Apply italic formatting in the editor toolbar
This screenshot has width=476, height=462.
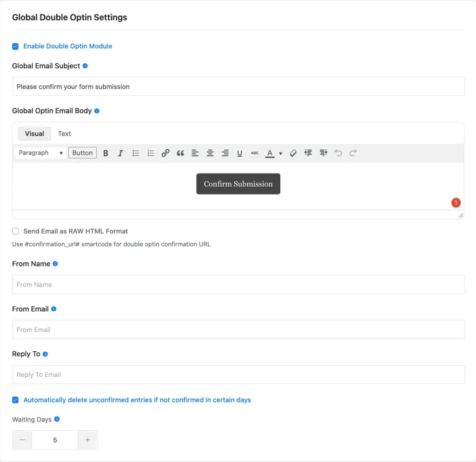[x=120, y=153]
